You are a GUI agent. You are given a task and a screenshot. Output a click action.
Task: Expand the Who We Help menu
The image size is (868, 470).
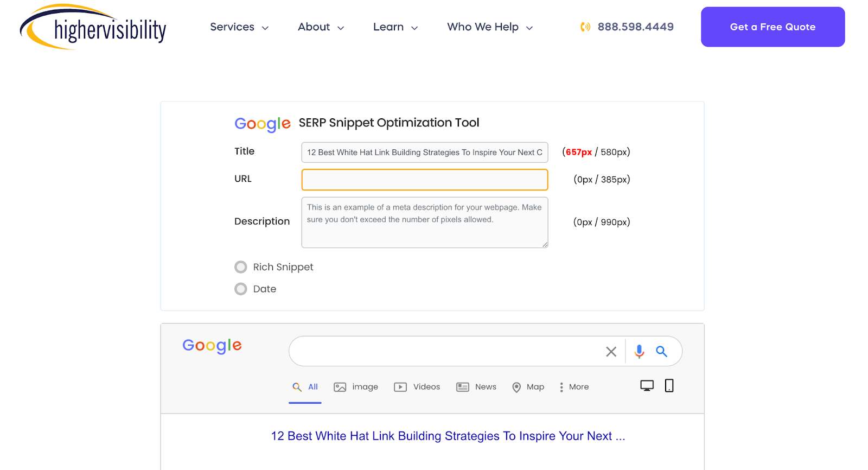pos(490,27)
